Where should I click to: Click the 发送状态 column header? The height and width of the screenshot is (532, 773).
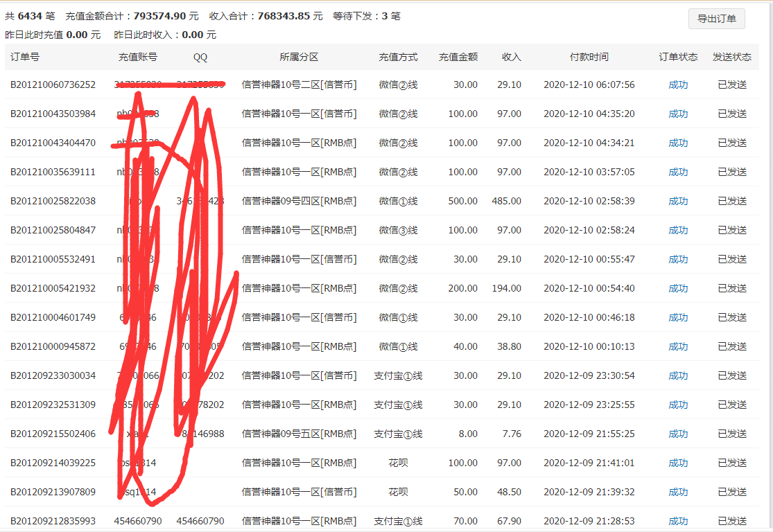(732, 57)
